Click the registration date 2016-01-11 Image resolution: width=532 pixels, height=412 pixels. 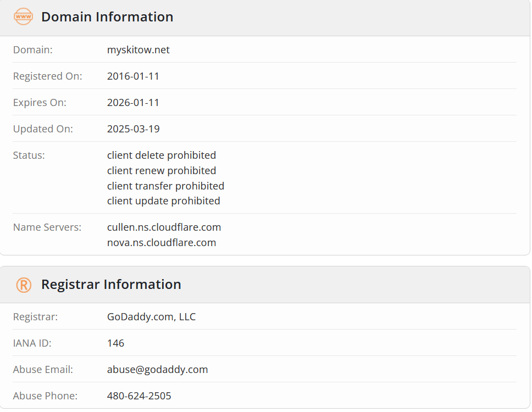pyautogui.click(x=133, y=76)
